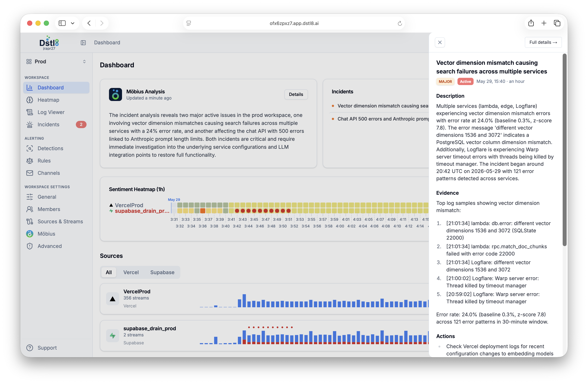Viewport: 588px width, 384px height.
Task: Click the 356 streams label
Action: point(136,298)
